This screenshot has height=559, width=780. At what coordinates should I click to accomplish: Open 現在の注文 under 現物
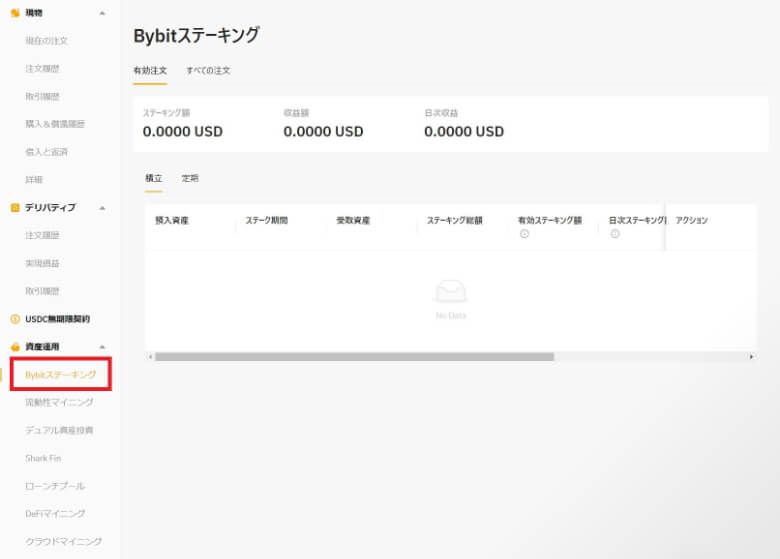coord(46,41)
